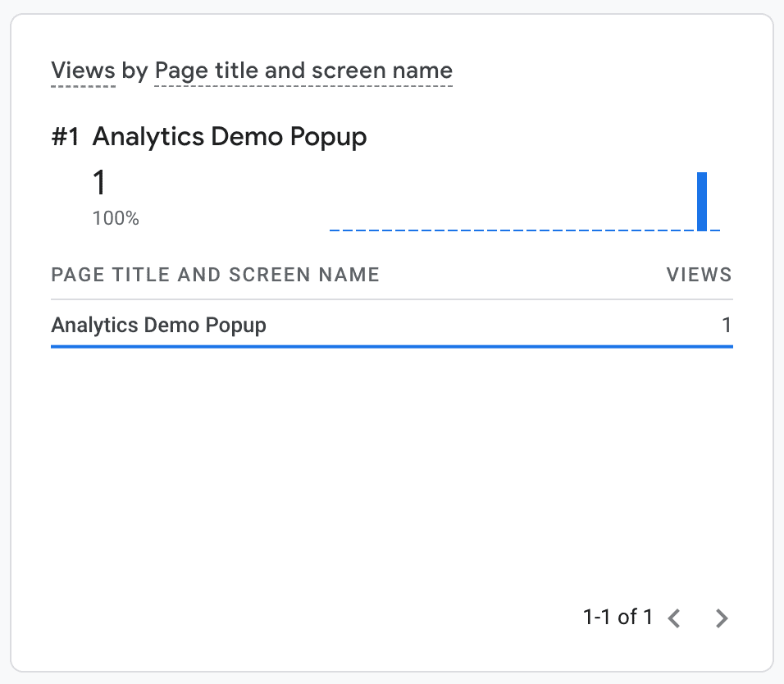Click the blue spike bar in the sparkline
The width and height of the screenshot is (784, 684).
(x=703, y=201)
